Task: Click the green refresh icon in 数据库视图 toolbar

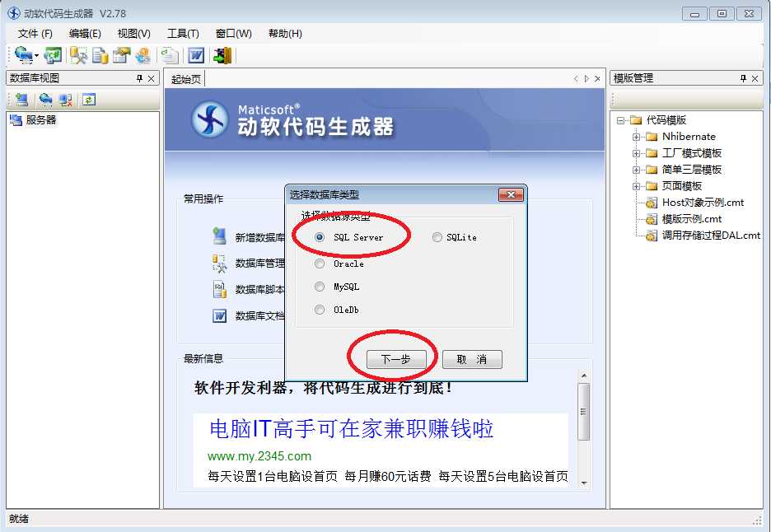Action: coord(88,100)
